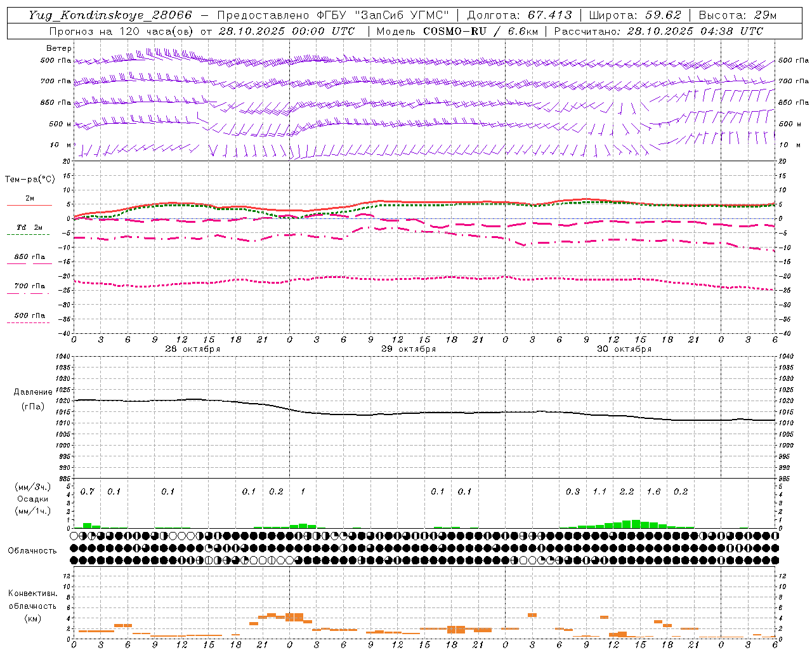Screen dimensions: 812x650
Task: Select the Прогноз на 120 часа(ов) text
Action: point(122,31)
